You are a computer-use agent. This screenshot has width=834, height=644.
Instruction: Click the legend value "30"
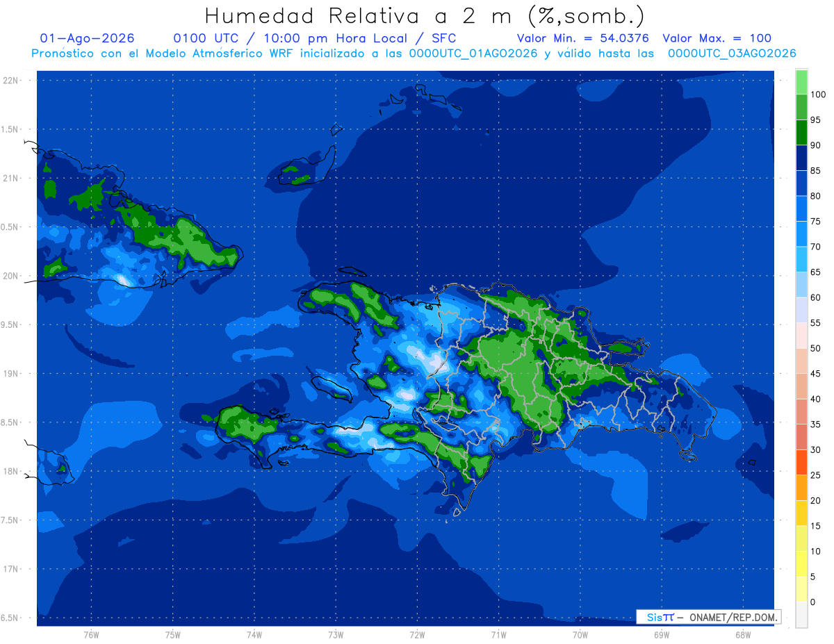(x=815, y=449)
